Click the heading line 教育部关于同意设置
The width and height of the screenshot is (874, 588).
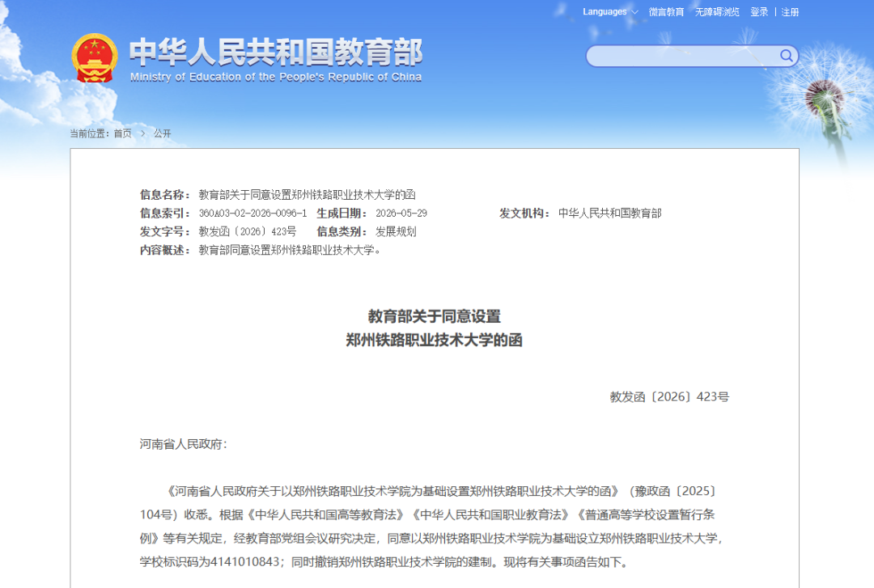[x=435, y=316]
